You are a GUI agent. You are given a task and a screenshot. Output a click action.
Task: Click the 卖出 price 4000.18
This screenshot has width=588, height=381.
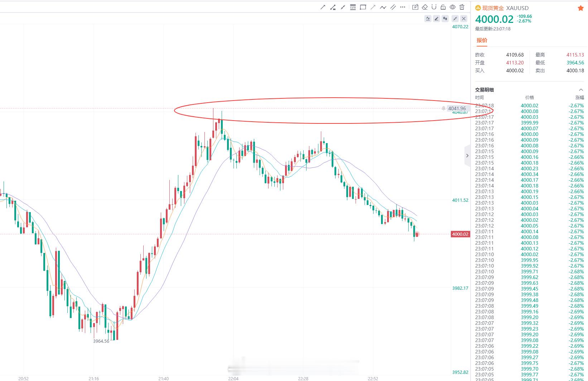575,70
